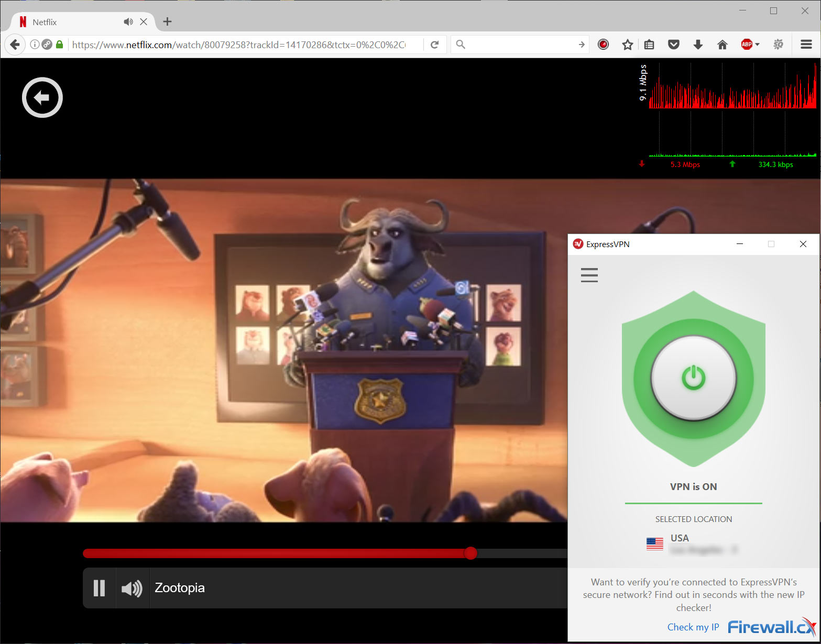
Task: Open the downloads arrow
Action: (698, 45)
